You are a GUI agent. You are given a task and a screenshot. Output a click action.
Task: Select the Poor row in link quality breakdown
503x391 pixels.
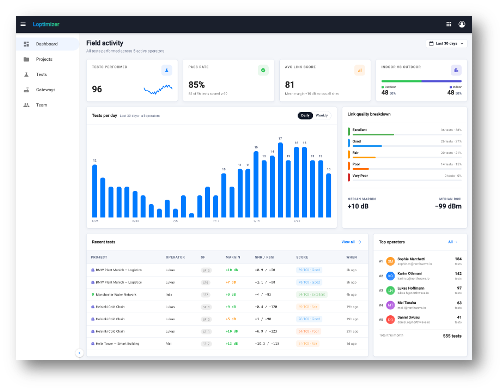(x=405, y=166)
